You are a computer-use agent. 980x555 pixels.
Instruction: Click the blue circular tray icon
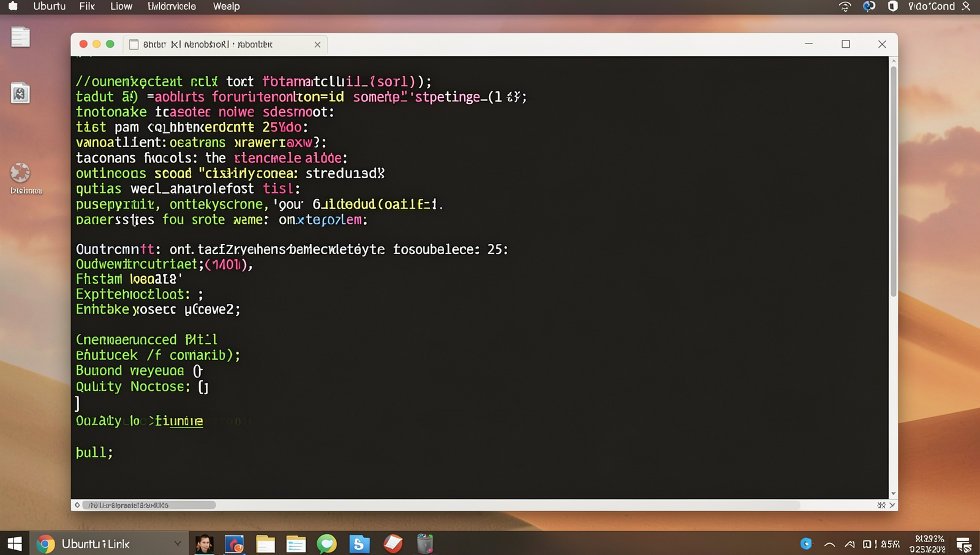point(806,543)
